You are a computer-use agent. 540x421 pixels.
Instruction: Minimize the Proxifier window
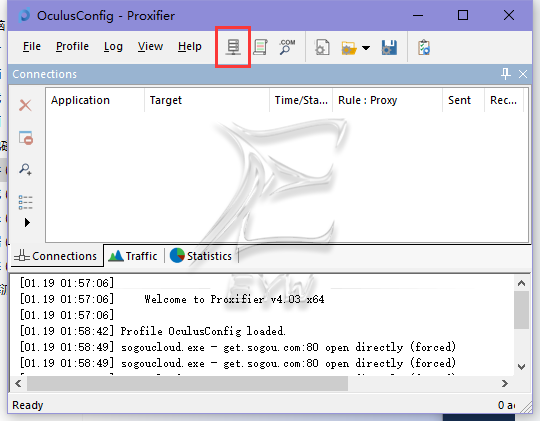(418, 16)
